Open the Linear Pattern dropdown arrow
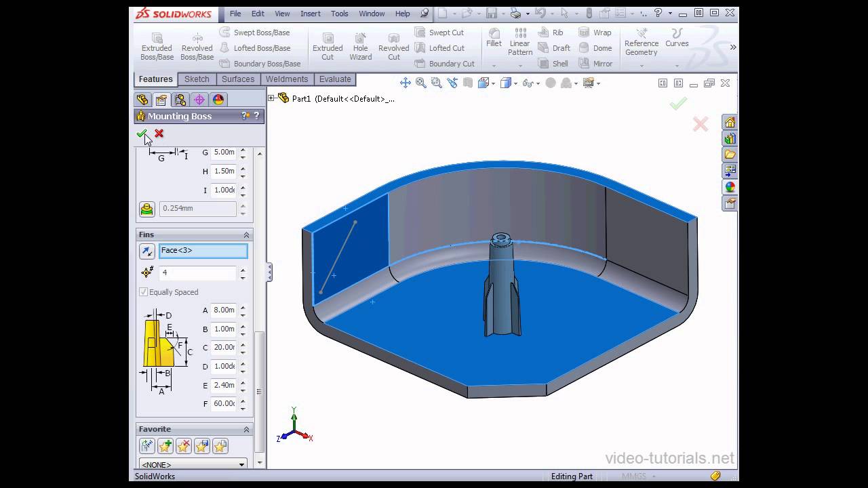868x488 pixels. [x=520, y=66]
